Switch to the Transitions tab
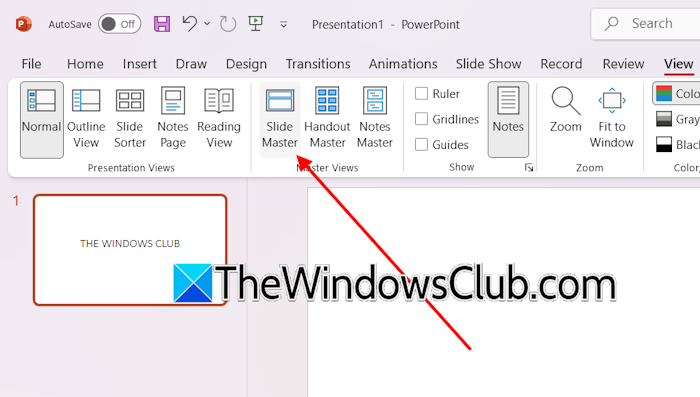The image size is (700, 397). tap(318, 64)
